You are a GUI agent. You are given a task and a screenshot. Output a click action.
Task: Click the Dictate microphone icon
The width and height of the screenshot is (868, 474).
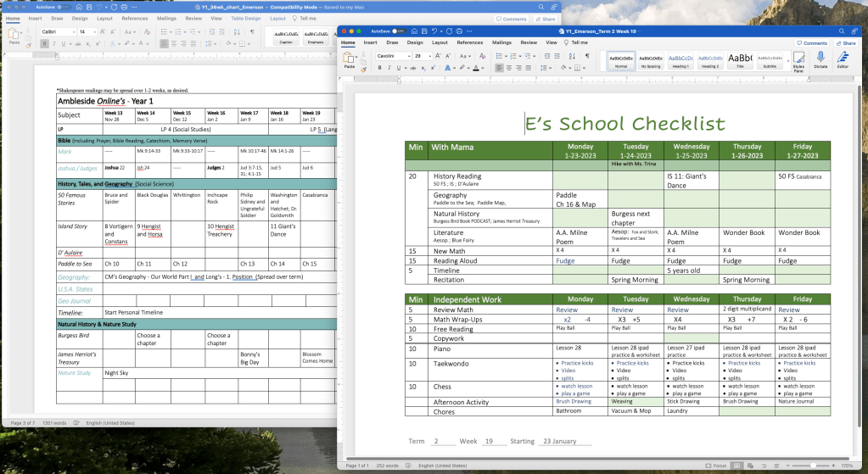(820, 59)
